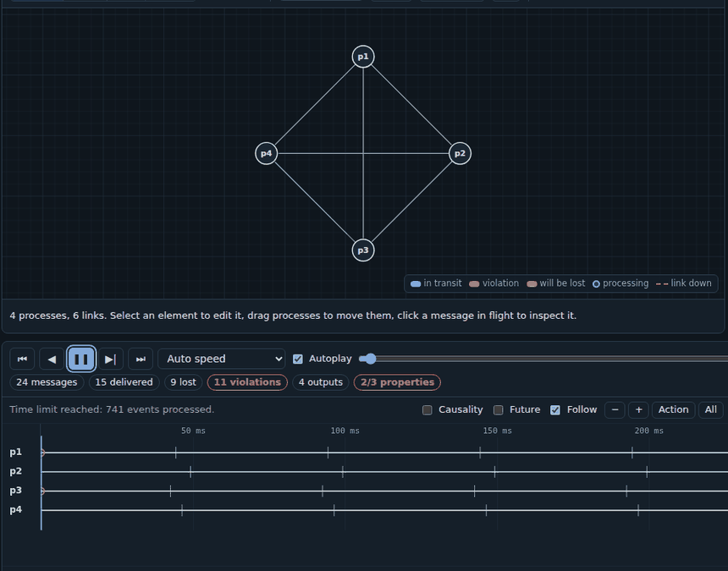Step back one event

click(52, 359)
